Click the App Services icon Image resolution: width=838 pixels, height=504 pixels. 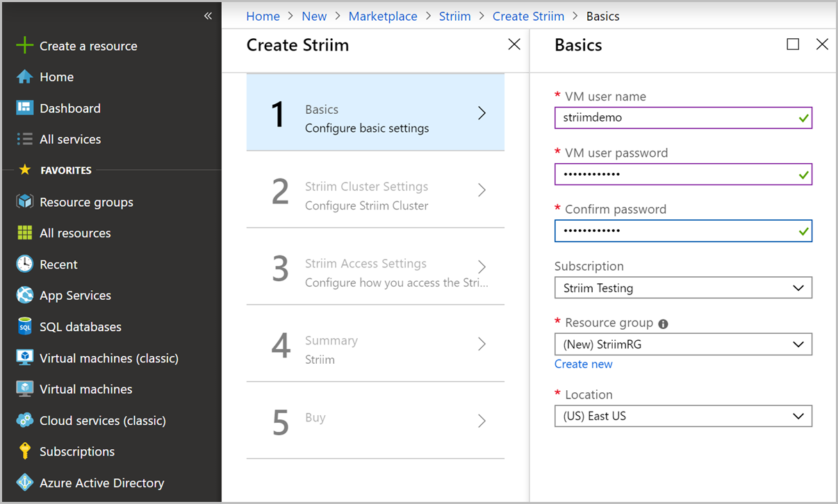24,295
